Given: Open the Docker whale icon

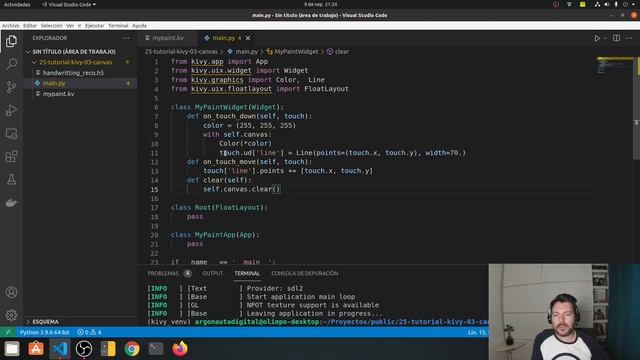Looking at the screenshot, I should click(11, 202).
